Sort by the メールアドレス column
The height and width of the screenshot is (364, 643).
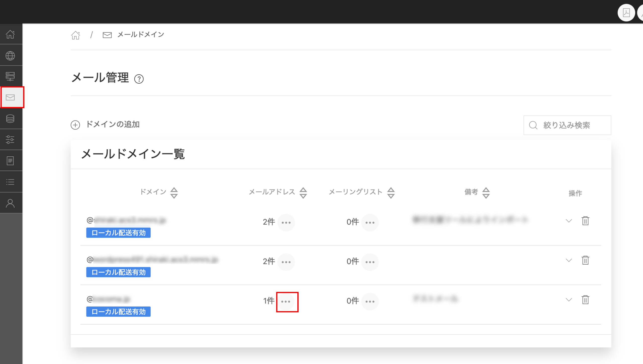(303, 193)
